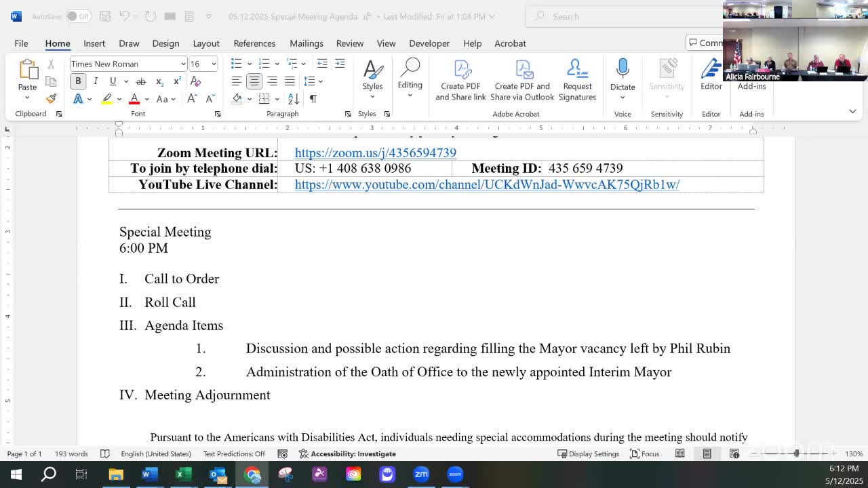
Task: Expand the font name dropdown
Action: (x=183, y=64)
